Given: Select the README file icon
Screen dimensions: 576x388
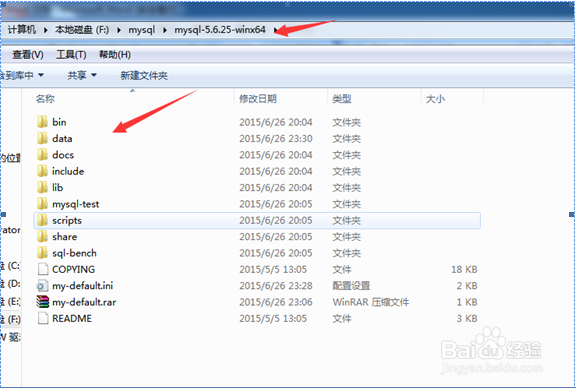Looking at the screenshot, I should [43, 318].
